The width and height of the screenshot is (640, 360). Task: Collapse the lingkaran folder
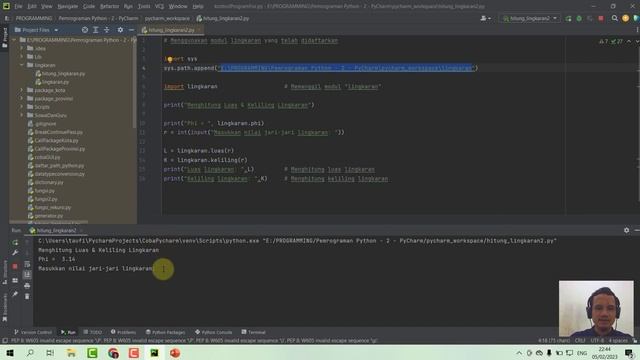point(22,65)
